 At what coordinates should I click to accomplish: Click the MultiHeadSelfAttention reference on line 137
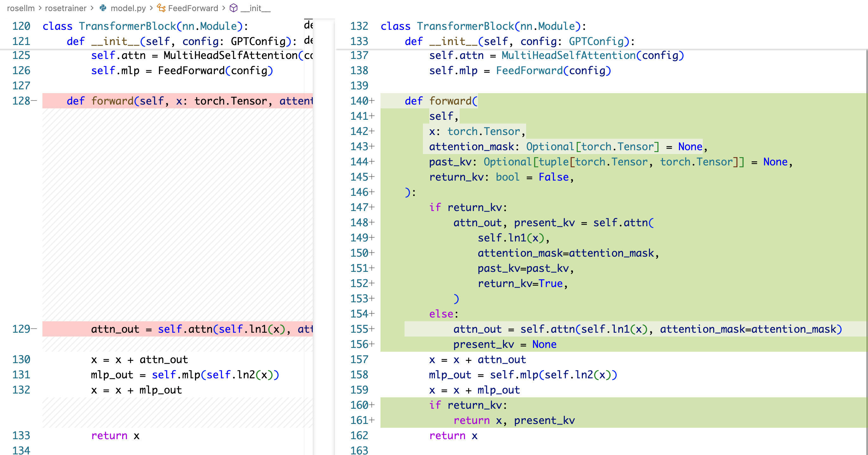pyautogui.click(x=568, y=55)
